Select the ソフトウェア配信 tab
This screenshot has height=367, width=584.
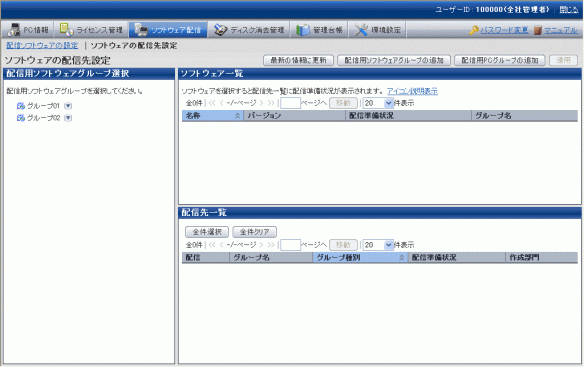[x=168, y=30]
